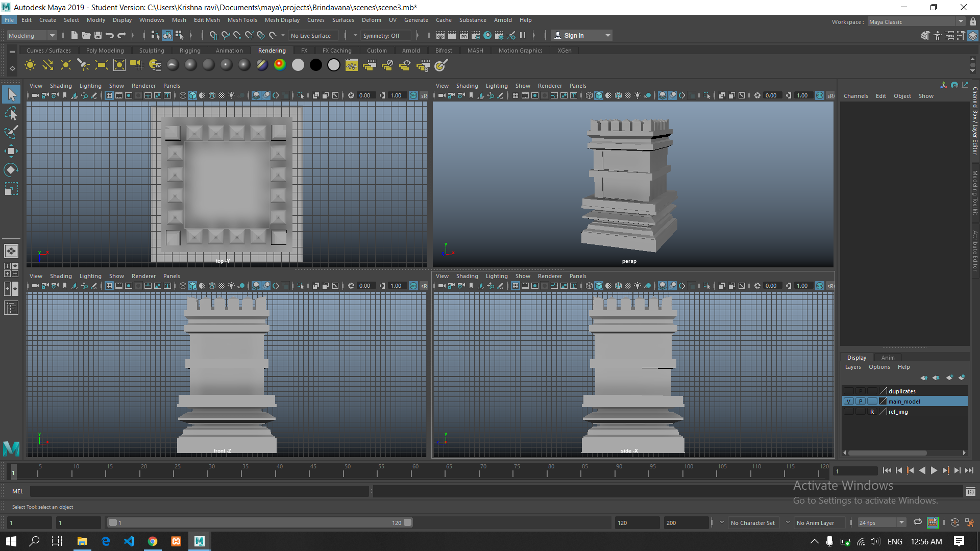Image resolution: width=980 pixels, height=551 pixels.
Task: Click into the MEL command input field
Action: click(x=199, y=491)
